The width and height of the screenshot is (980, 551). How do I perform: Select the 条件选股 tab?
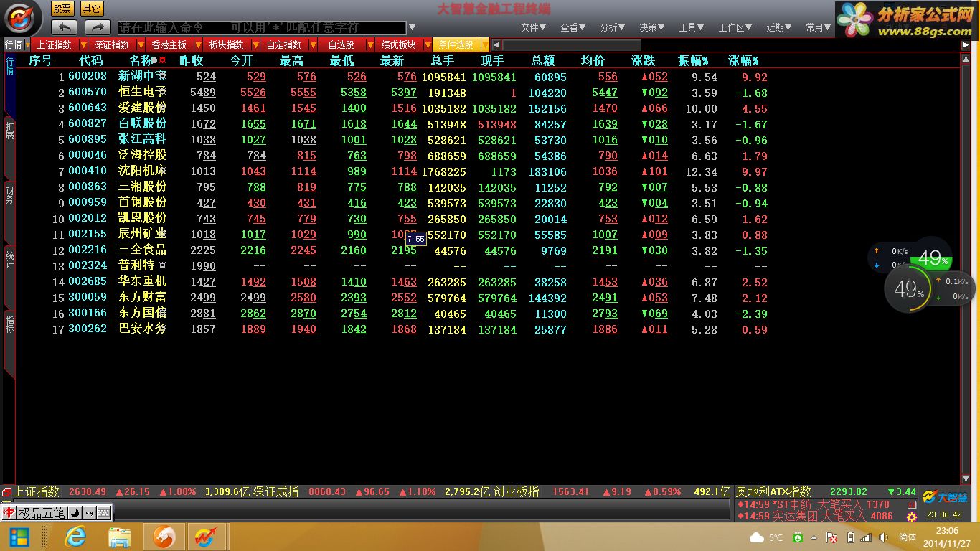point(456,44)
